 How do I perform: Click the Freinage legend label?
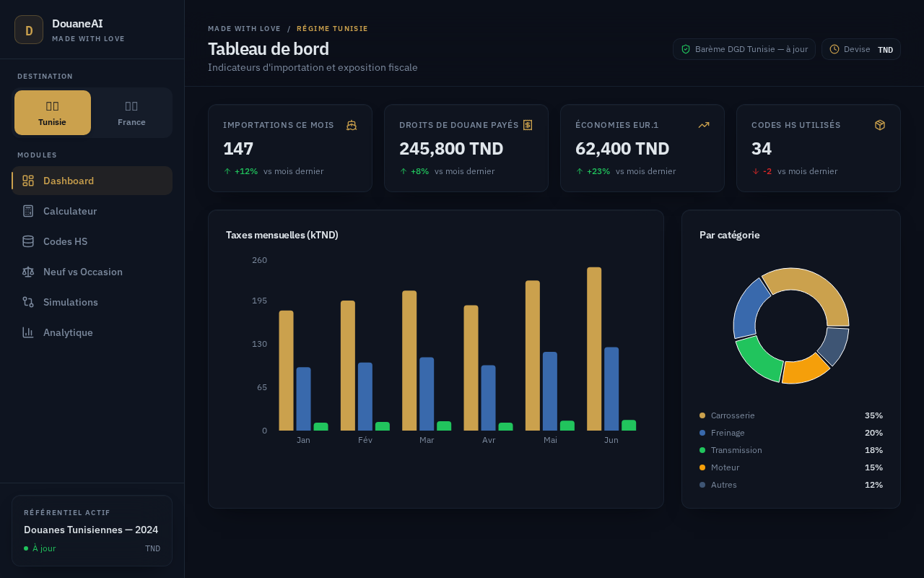click(x=728, y=433)
